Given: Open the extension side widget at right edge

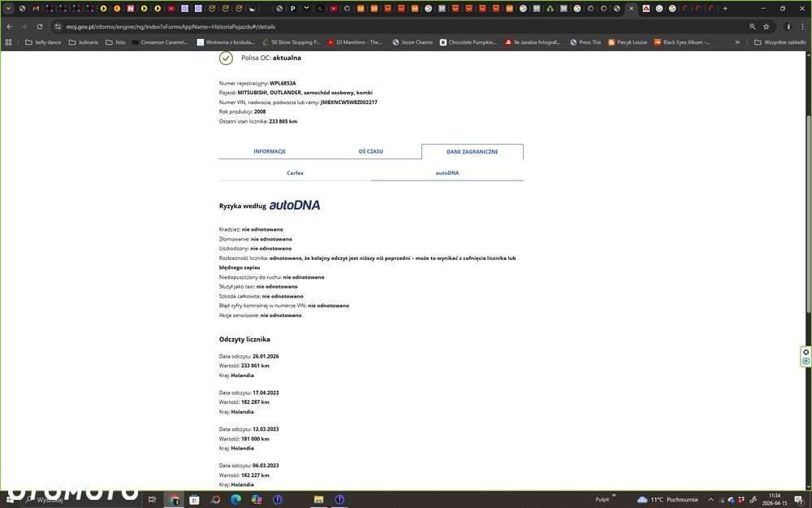Looking at the screenshot, I should [x=806, y=357].
